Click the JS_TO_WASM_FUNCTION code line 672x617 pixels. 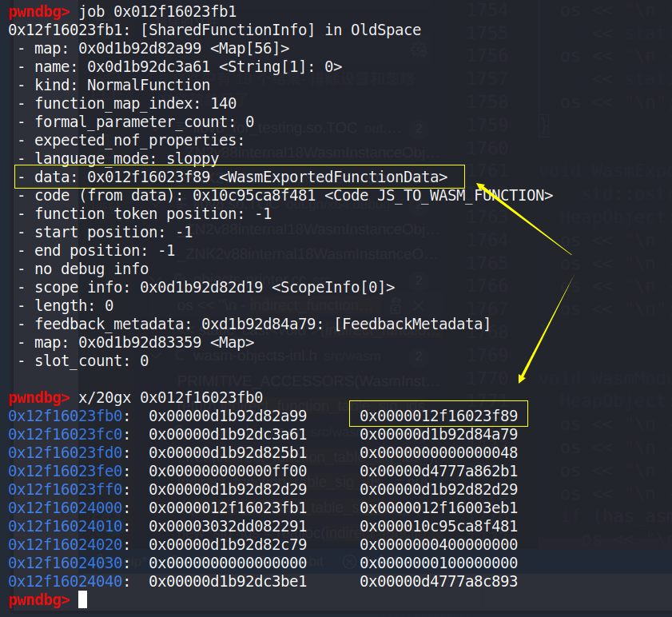[284, 195]
